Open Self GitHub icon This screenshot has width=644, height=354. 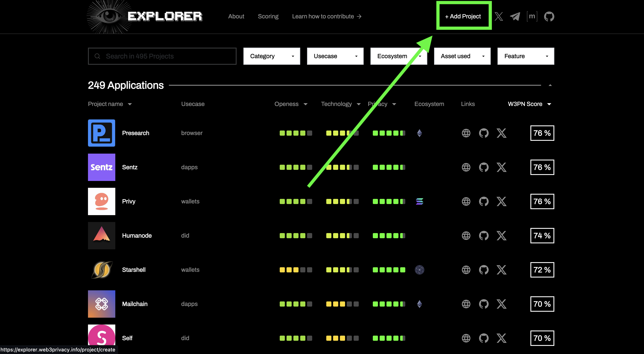coord(484,338)
